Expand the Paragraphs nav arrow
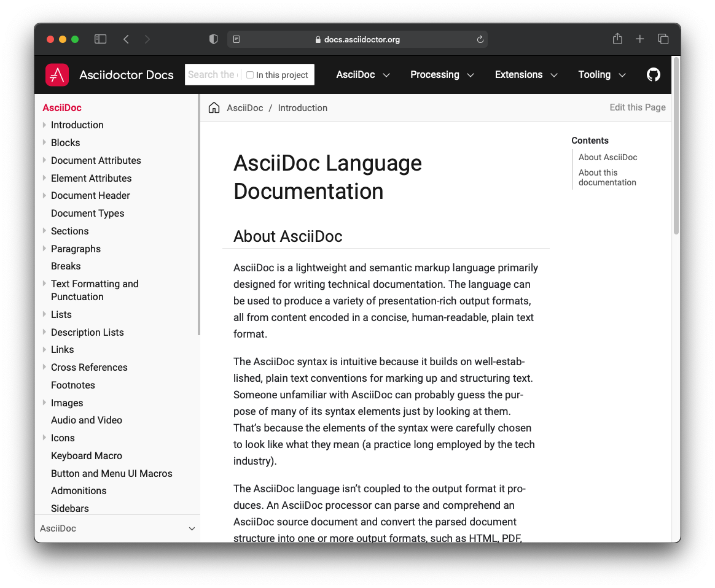 point(44,248)
